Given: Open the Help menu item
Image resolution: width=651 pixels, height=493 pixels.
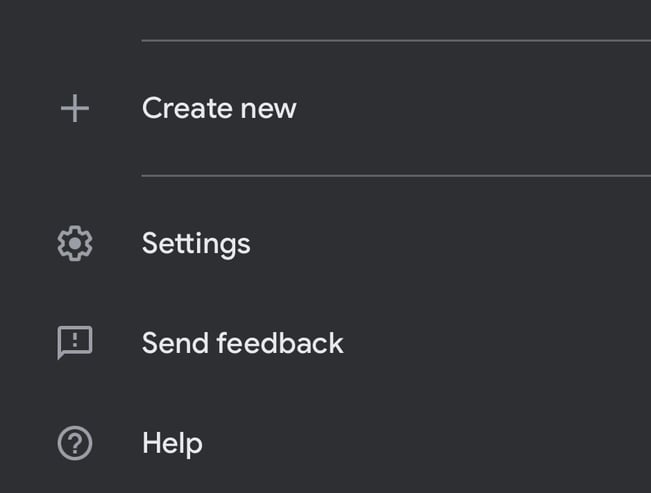Looking at the screenshot, I should pyautogui.click(x=326, y=443).
